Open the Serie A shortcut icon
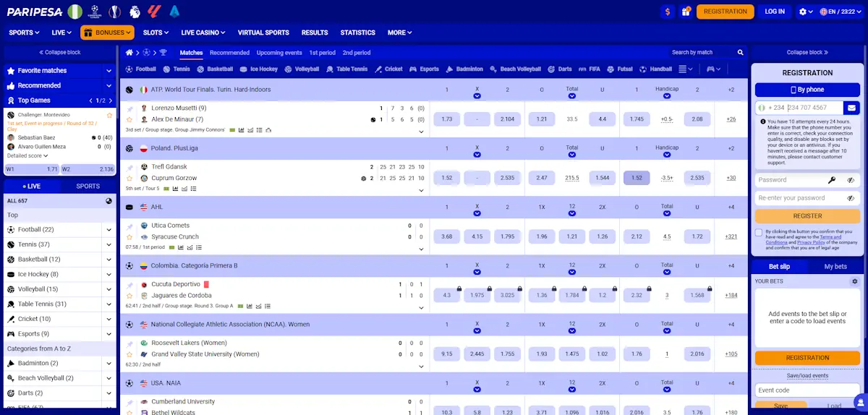Screen dimensions: 868x415 (174, 12)
